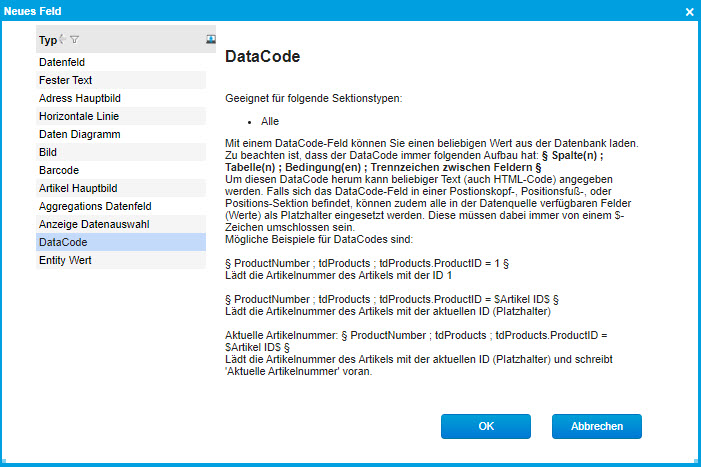This screenshot has width=701, height=467.
Task: Pick Artikel Hauptbild entry
Action: 78,188
